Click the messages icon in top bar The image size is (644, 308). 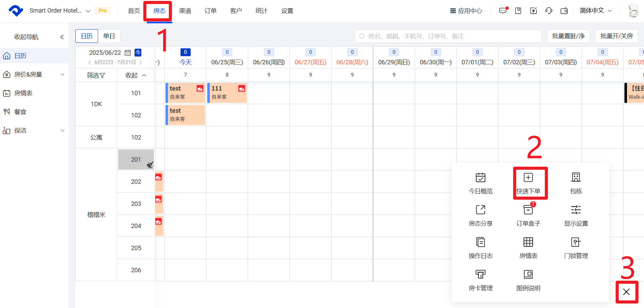tap(503, 11)
